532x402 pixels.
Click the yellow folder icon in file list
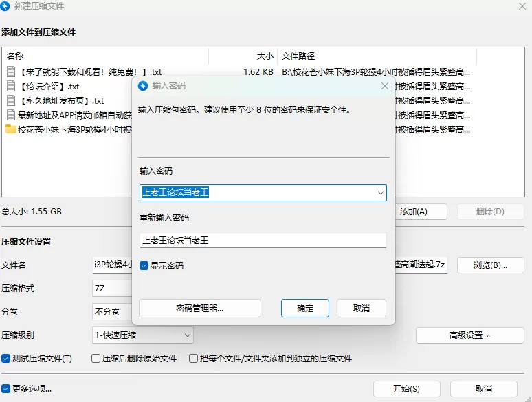pyautogui.click(x=11, y=129)
